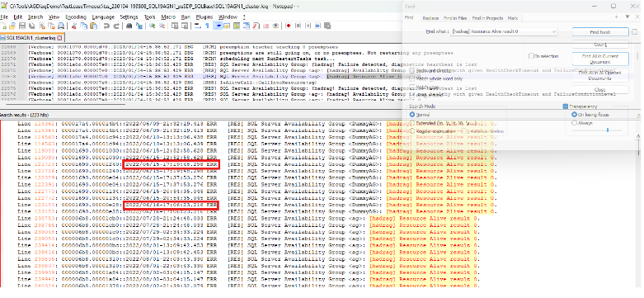This screenshot has height=298, width=644.
Task: Click the Open file folder icon
Action: [12, 26]
